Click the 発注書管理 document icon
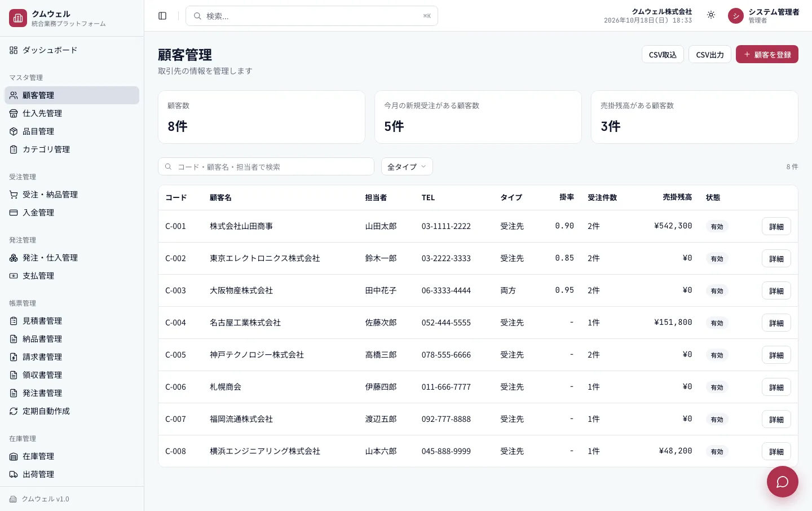The height and width of the screenshot is (511, 812). click(x=14, y=393)
